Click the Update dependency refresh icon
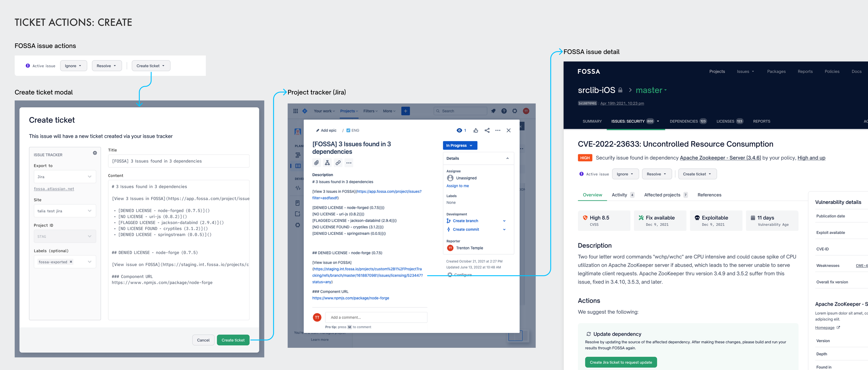This screenshot has width=868, height=370. tap(589, 334)
